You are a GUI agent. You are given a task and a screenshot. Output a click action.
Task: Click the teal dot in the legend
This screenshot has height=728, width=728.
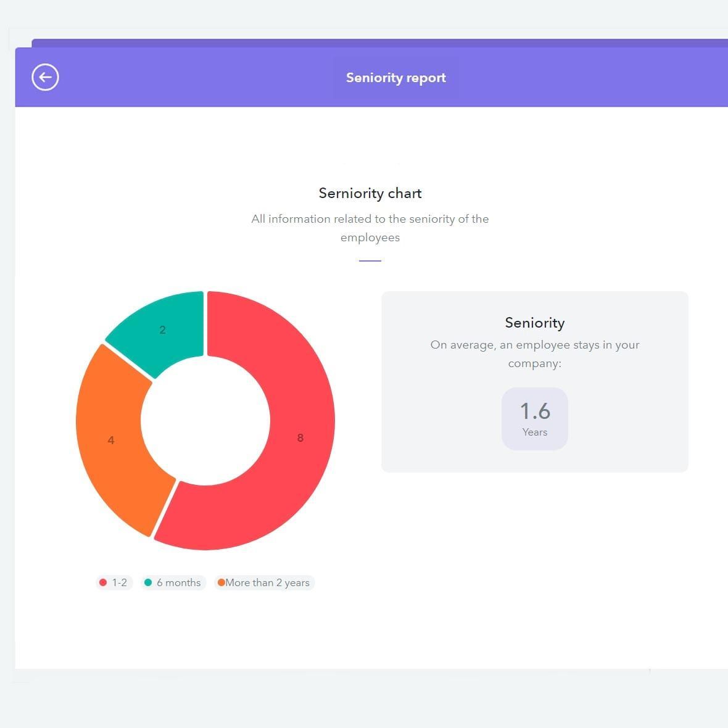point(148,582)
